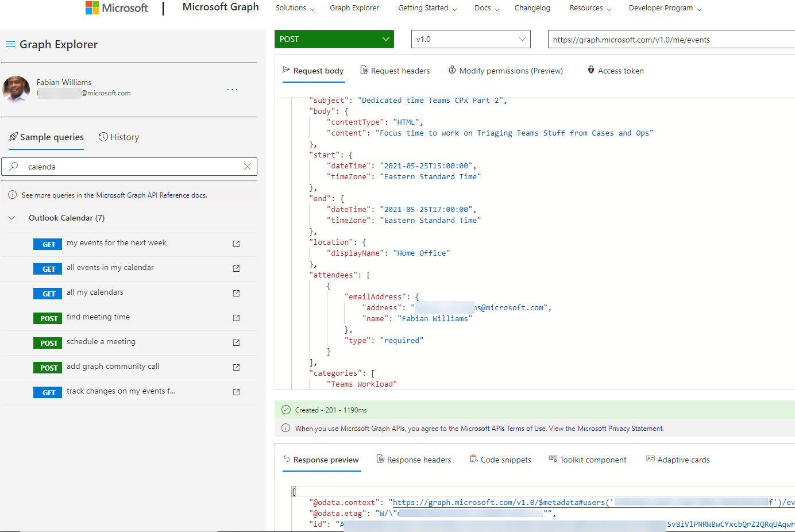Open Modify permissions (Preview) tab
Image resolution: width=795 pixels, height=532 pixels.
[505, 71]
